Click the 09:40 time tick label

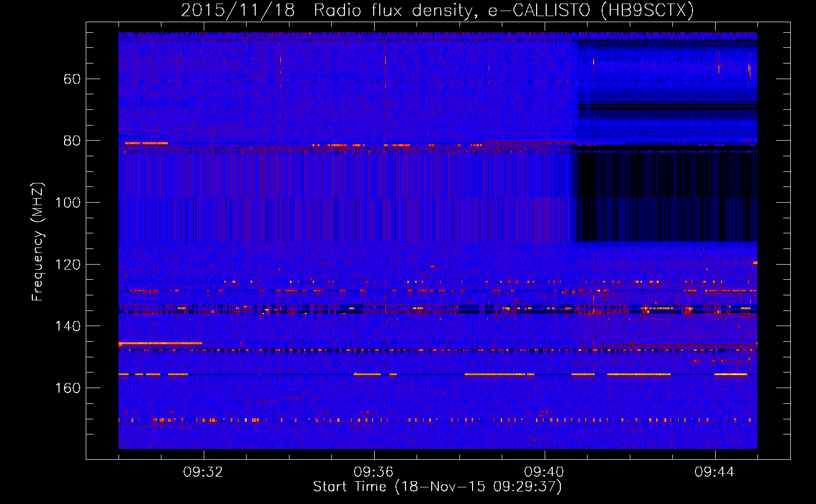[544, 472]
